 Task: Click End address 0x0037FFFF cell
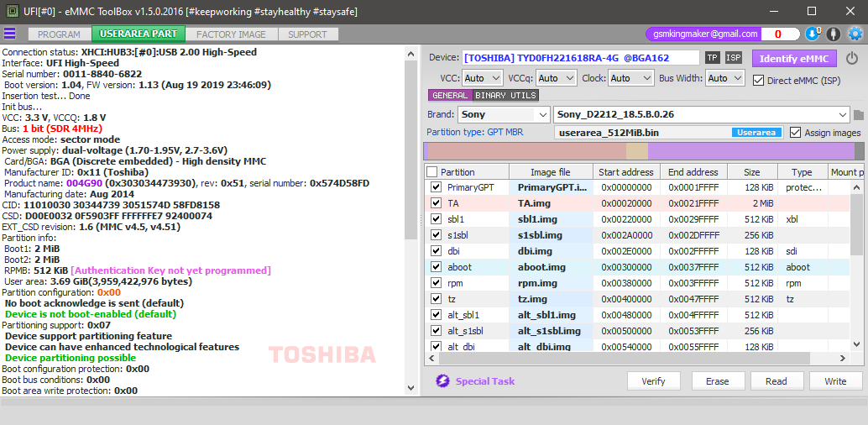click(x=693, y=267)
